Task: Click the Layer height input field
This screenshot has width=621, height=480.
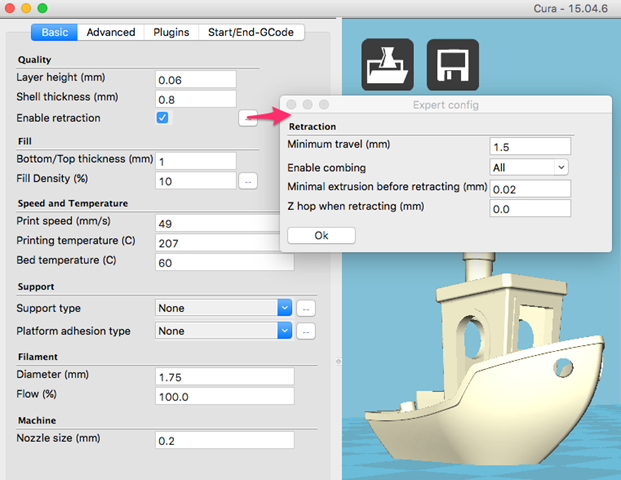Action: click(x=196, y=80)
